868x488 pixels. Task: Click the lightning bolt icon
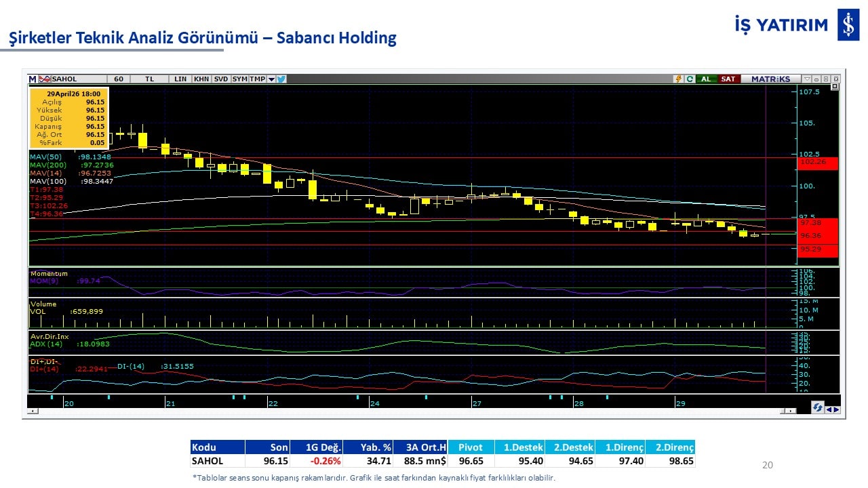pyautogui.click(x=677, y=79)
